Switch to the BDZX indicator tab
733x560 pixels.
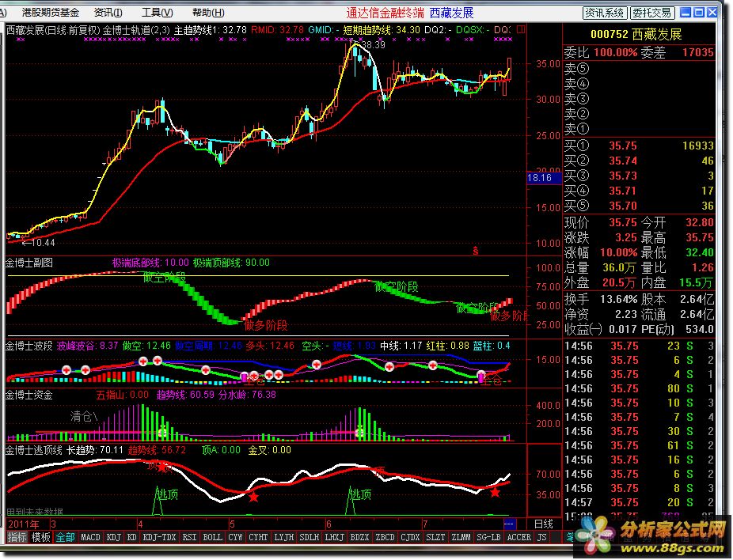click(x=359, y=537)
